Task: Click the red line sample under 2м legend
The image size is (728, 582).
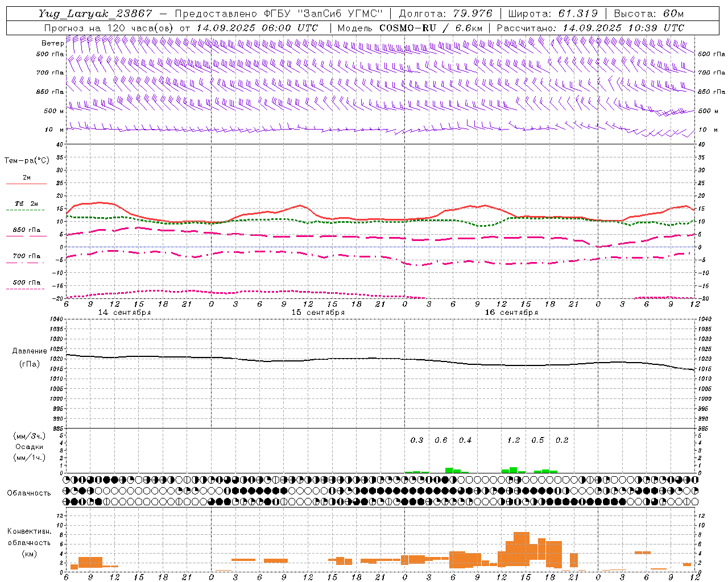Action: coord(26,184)
